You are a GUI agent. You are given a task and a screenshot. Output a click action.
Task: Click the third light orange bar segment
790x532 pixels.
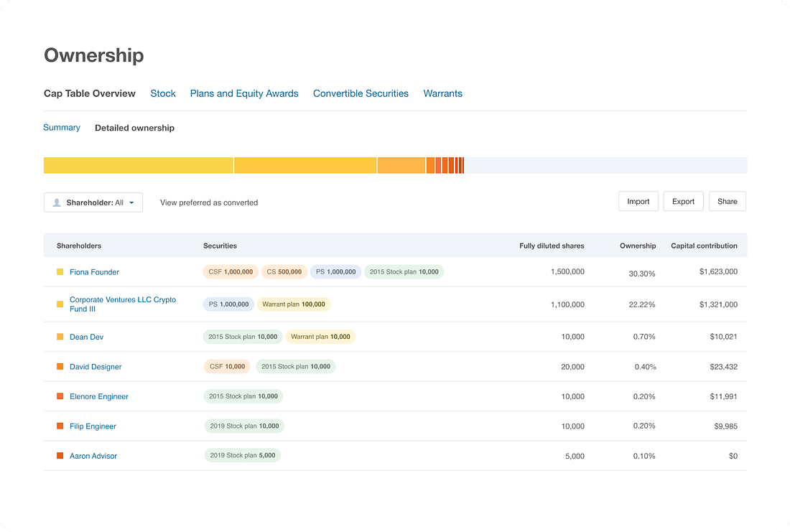click(401, 165)
